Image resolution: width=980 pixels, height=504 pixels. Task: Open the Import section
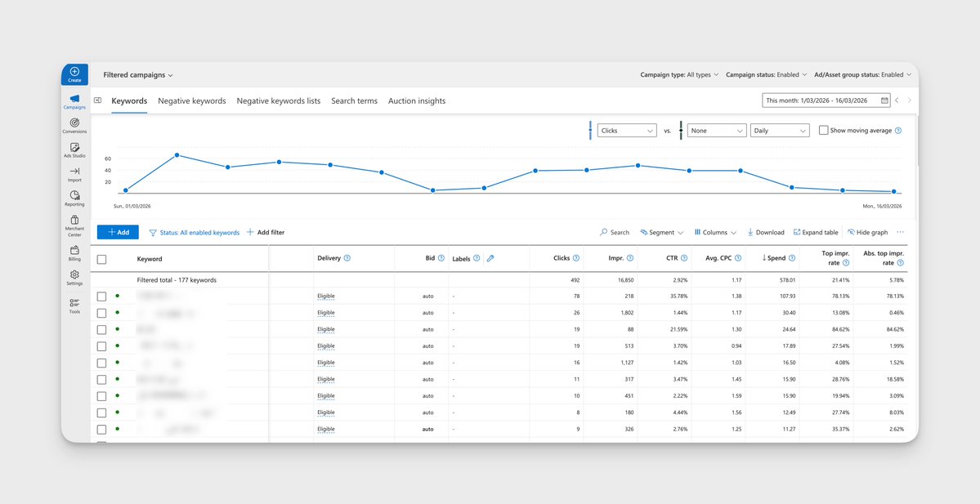74,172
